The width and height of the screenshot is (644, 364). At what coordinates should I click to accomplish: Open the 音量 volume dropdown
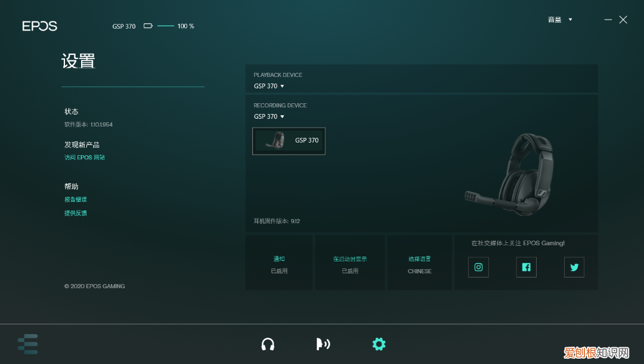(559, 19)
